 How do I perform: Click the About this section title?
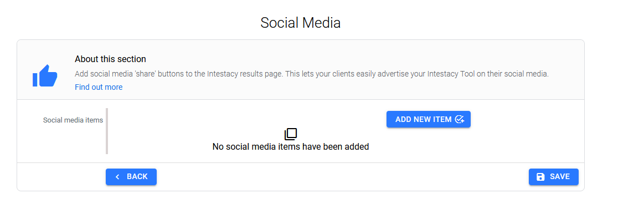click(110, 59)
